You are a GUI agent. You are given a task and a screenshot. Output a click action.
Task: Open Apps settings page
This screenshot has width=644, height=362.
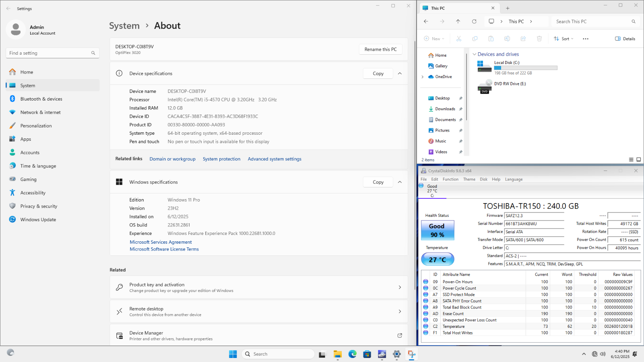53,139
